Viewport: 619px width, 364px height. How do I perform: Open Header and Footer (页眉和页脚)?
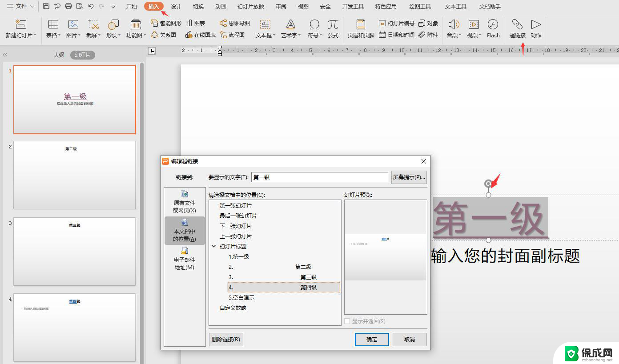coord(361,29)
